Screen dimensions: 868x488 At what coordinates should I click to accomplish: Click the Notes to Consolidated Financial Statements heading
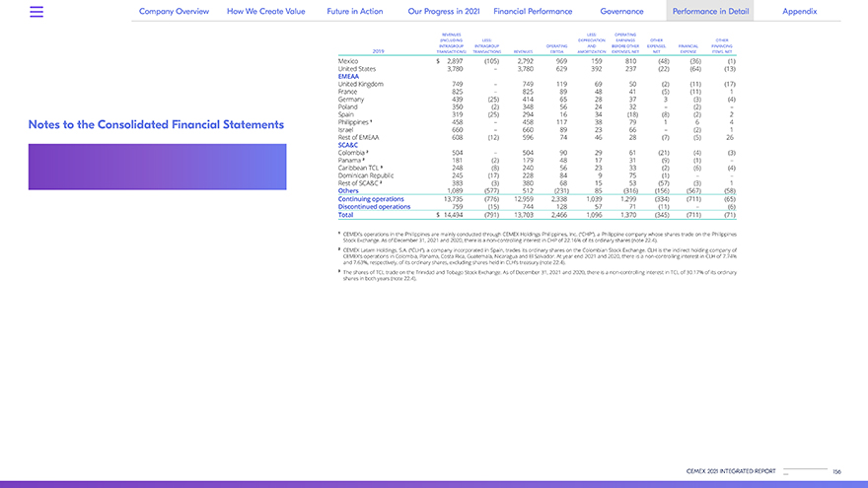click(156, 125)
